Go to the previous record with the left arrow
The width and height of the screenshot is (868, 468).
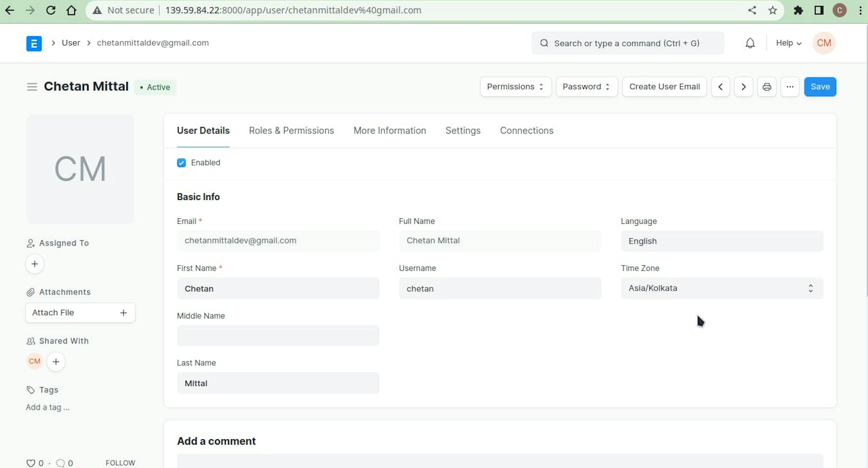[720, 87]
